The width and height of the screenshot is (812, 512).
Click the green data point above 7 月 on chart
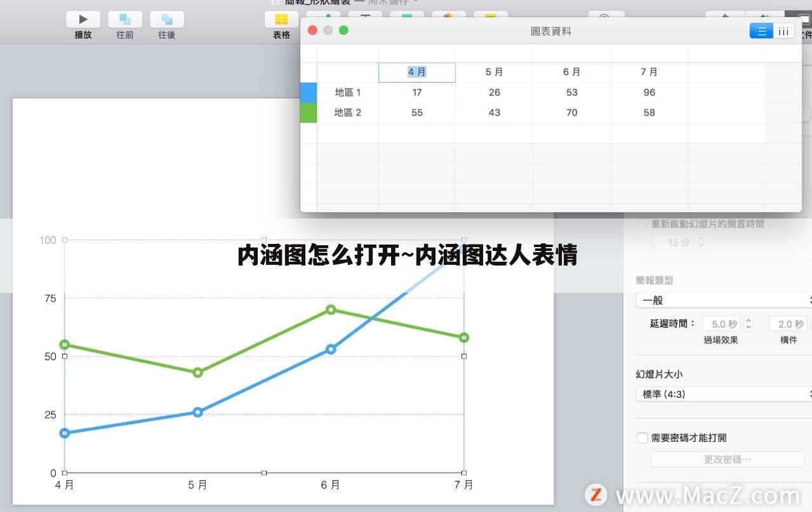[x=464, y=338]
